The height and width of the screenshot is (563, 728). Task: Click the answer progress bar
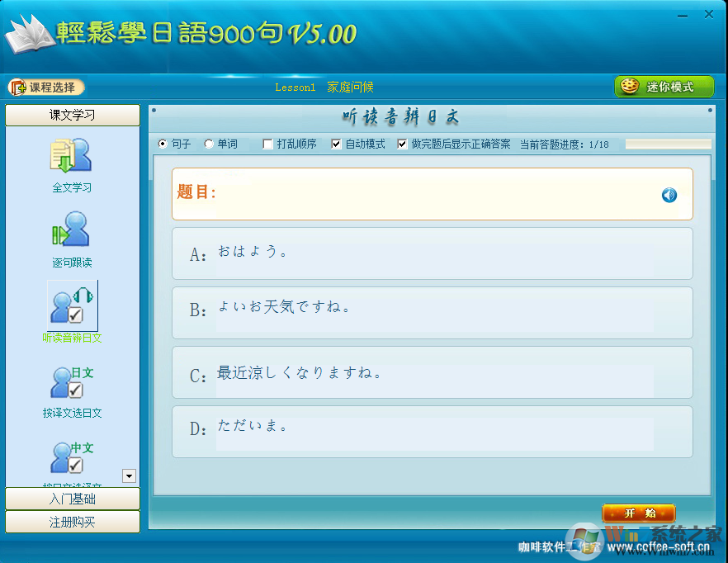(669, 143)
